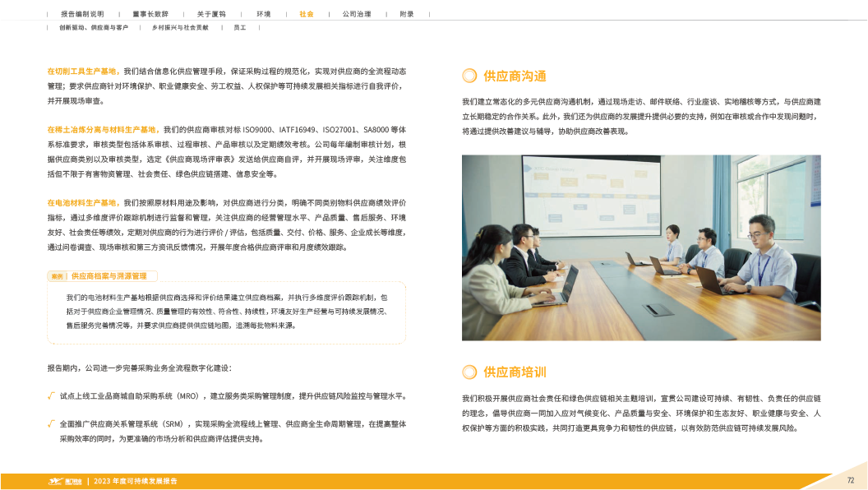Open the middle sub-navigation item
868x490 pixels.
click(x=180, y=28)
